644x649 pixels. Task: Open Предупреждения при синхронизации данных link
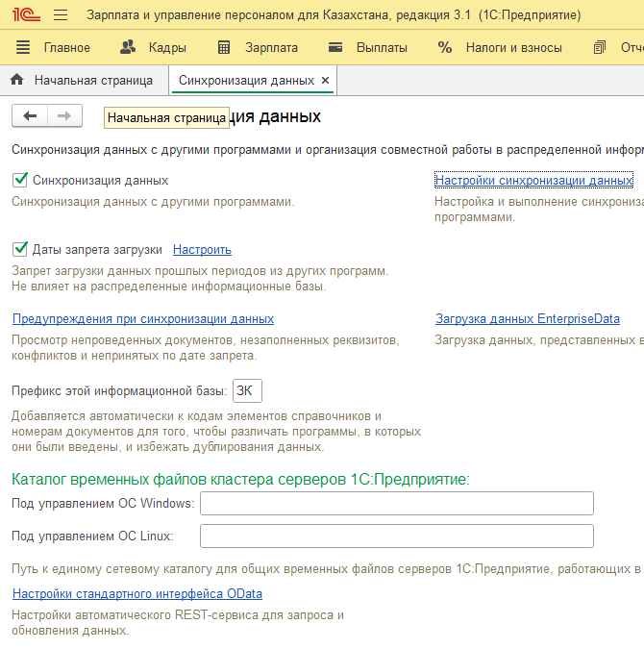(143, 319)
